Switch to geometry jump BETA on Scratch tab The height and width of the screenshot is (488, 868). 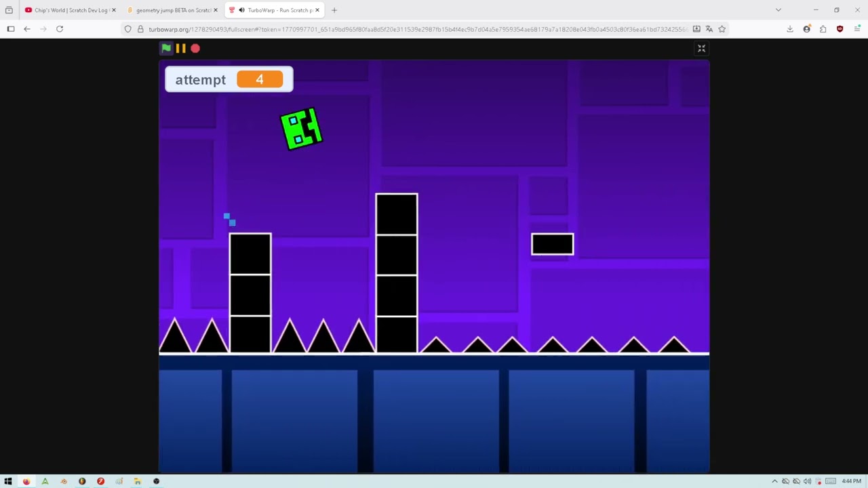pos(173,10)
